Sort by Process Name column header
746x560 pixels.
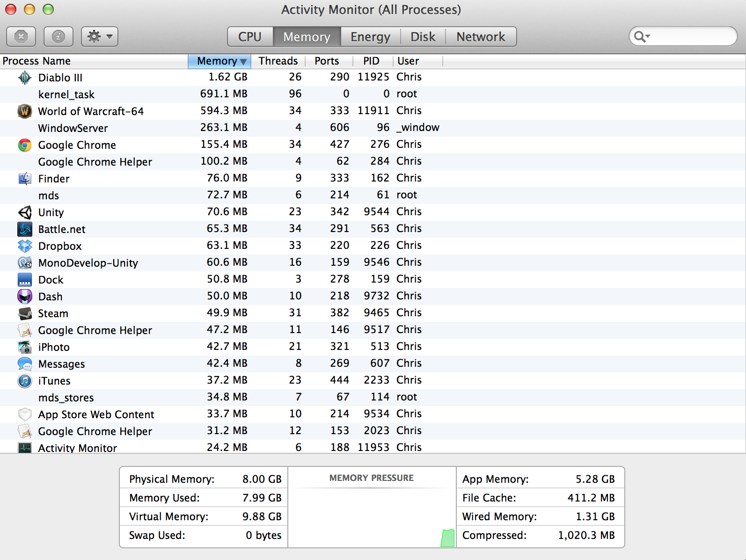coord(94,61)
